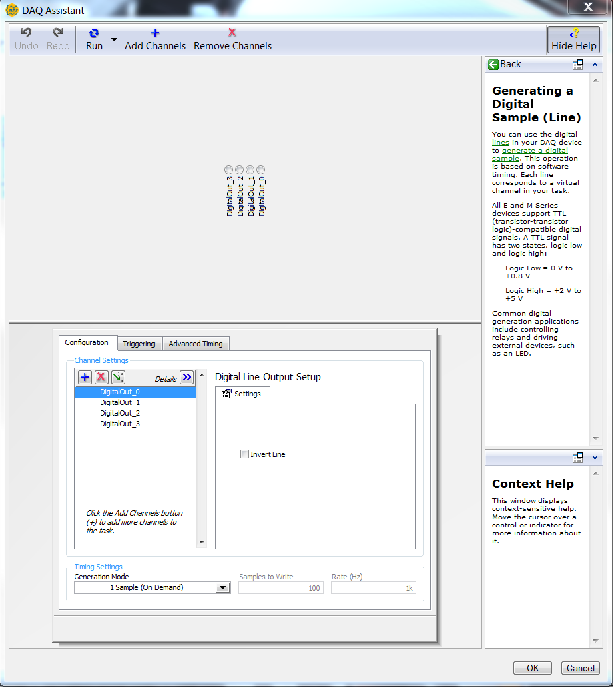Viewport: 616px width, 688px height.
Task: Toggle the DigitalOut_1 indicator LED
Action: 250,169
